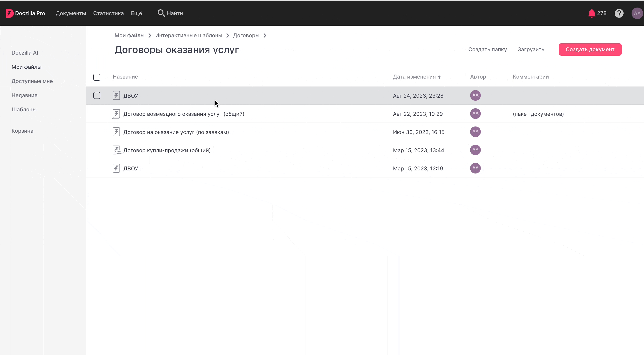Toggle the select-all checkbox in table header
This screenshot has height=355, width=644.
[x=97, y=77]
